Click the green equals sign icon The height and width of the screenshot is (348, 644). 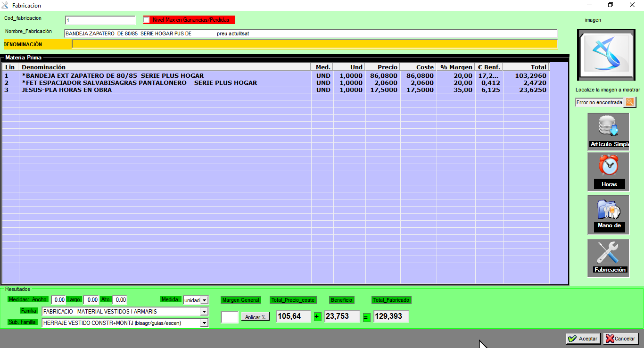click(x=366, y=317)
